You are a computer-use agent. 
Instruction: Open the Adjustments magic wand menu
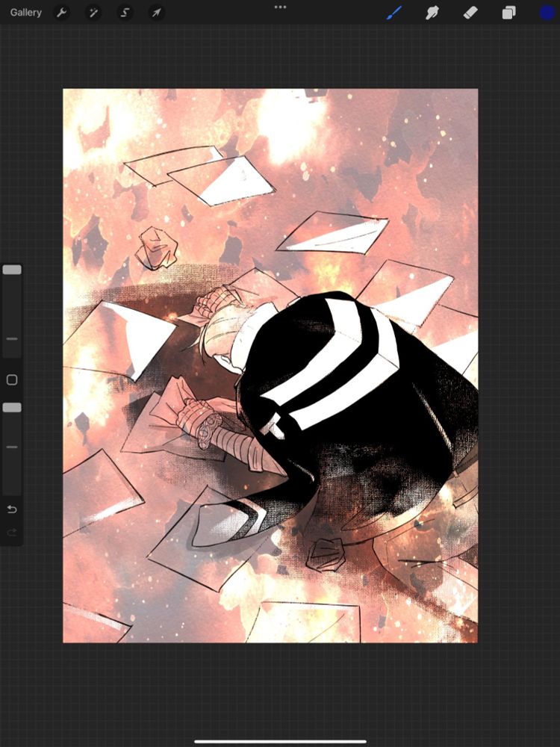(93, 13)
